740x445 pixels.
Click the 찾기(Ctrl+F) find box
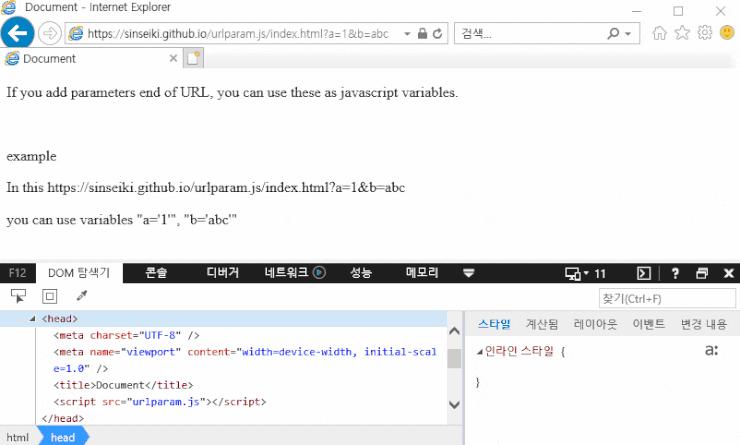pyautogui.click(x=667, y=299)
